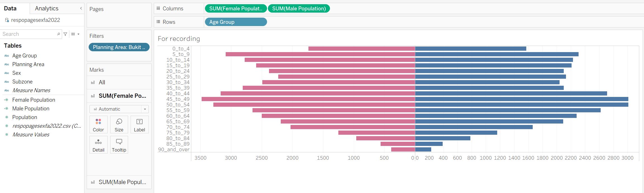Select the Subzone field in Tables
This screenshot has width=644, height=193.
coord(22,82)
